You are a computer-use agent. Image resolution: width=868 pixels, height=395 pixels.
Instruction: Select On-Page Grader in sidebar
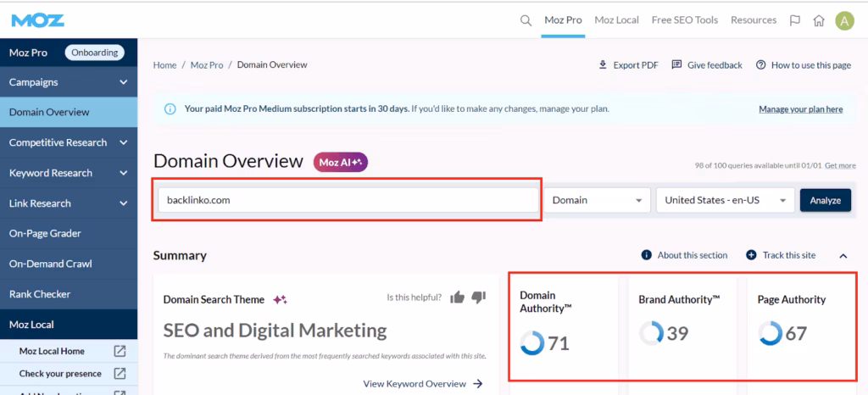pos(45,233)
